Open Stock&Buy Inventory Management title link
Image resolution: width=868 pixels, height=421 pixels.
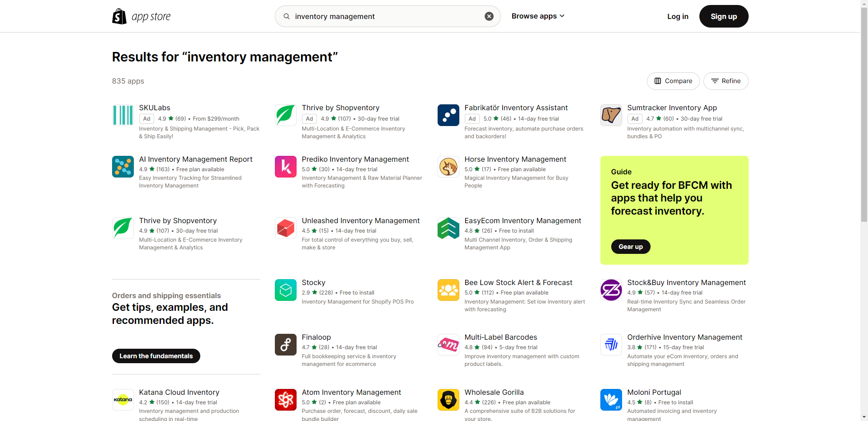pos(686,282)
